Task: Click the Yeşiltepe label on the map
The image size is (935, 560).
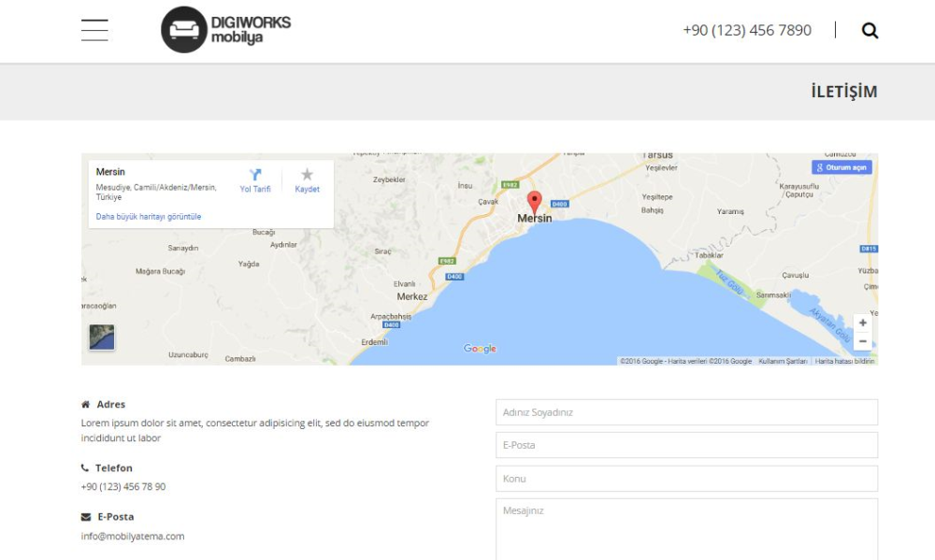Action: [657, 197]
